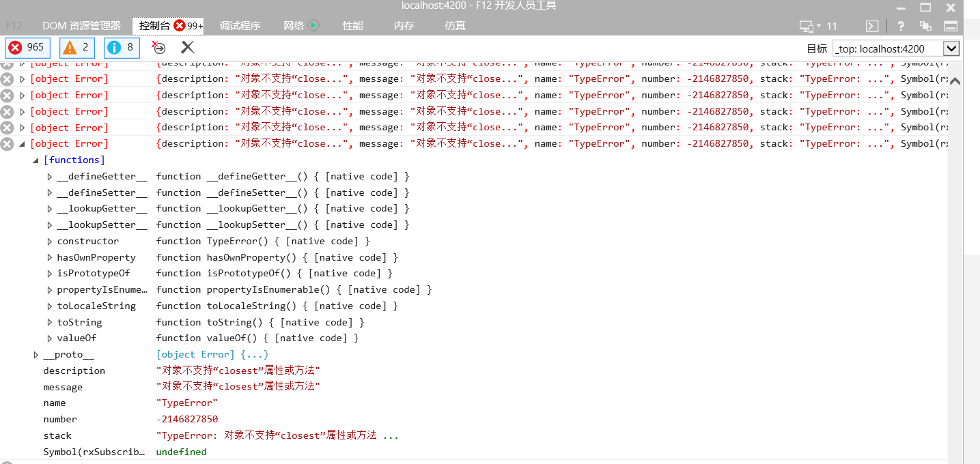Click the vertical scrollbar up arrow

[955, 81]
